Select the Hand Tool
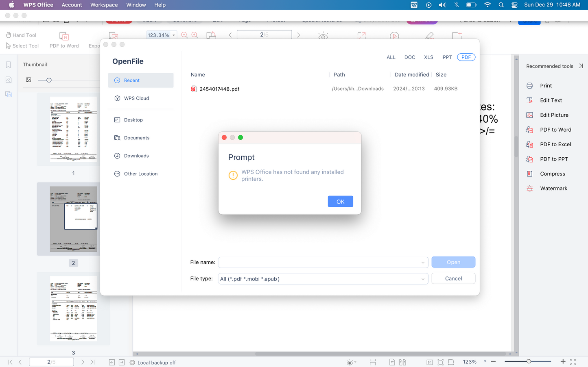 [x=21, y=35]
